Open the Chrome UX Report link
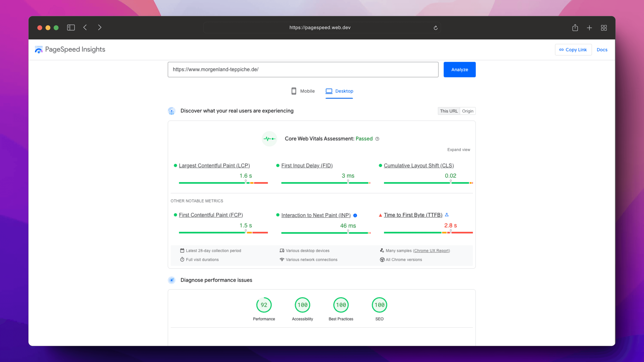 (431, 251)
